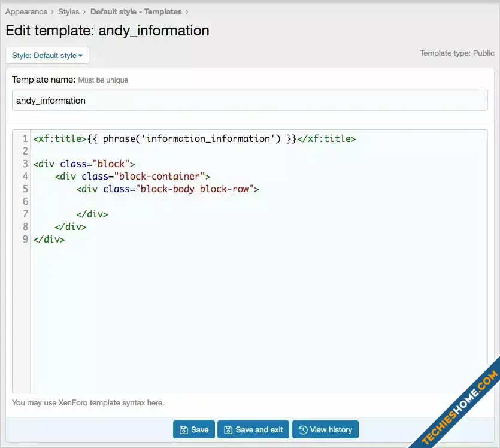The width and height of the screenshot is (500, 448).
Task: Click the Save and exit button
Action: click(x=253, y=429)
